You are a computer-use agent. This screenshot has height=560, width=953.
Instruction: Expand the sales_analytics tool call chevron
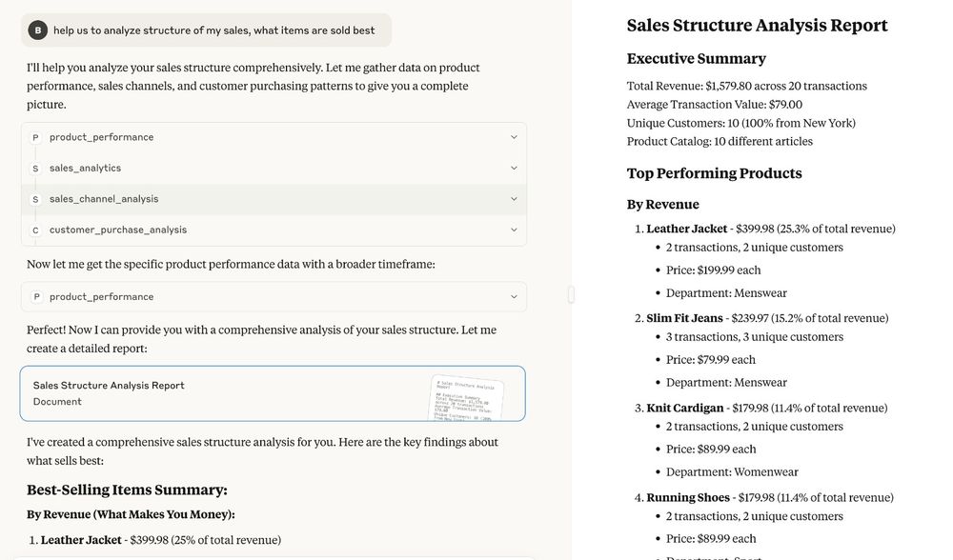click(x=514, y=169)
